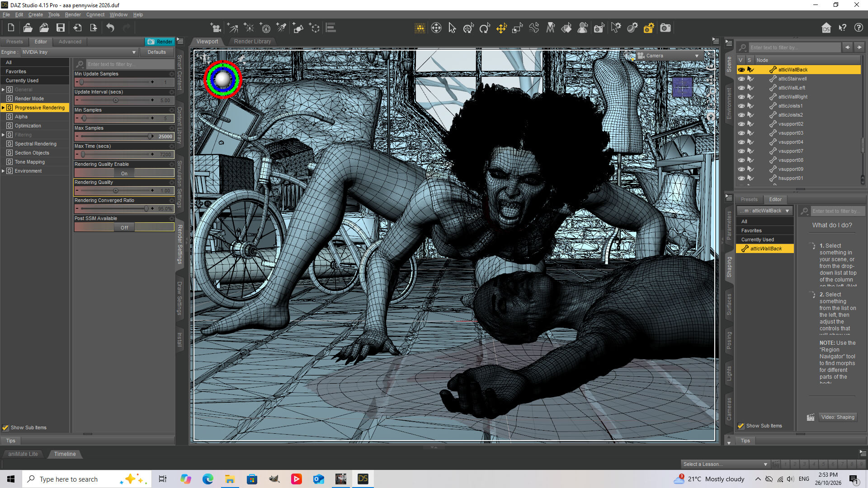Screen dimensions: 868x488
Task: Uncheck Show Sub Items in Render Settings
Action: point(5,427)
